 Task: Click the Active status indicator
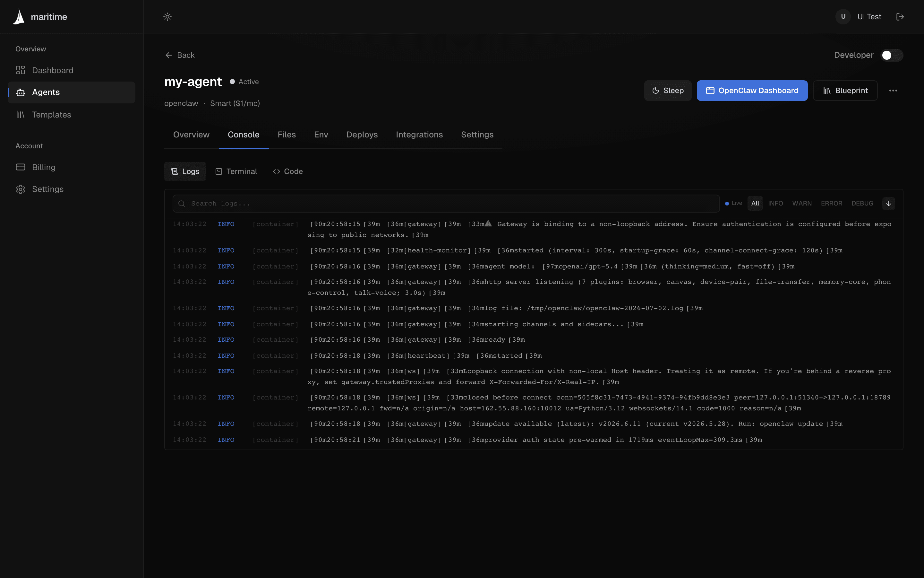[x=244, y=82]
